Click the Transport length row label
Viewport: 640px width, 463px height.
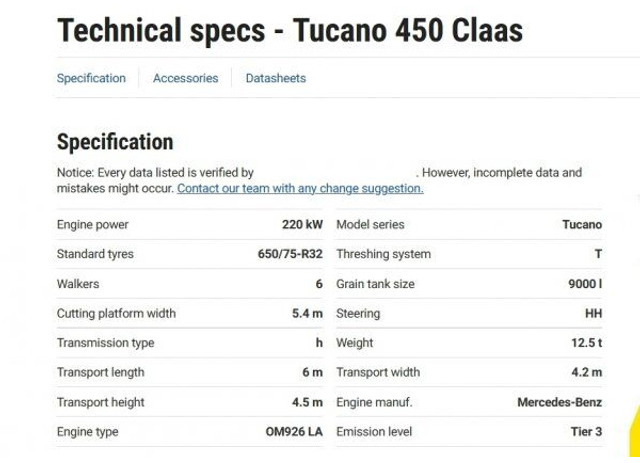pos(100,373)
